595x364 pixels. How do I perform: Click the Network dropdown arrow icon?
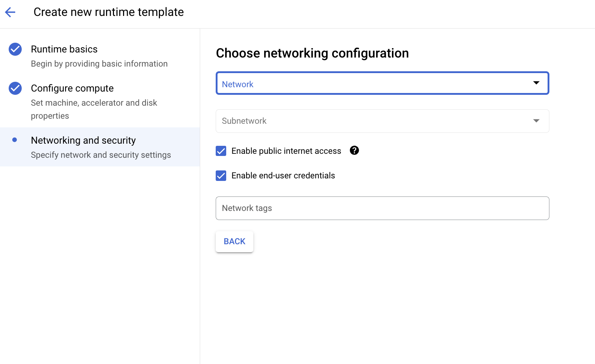coord(536,83)
